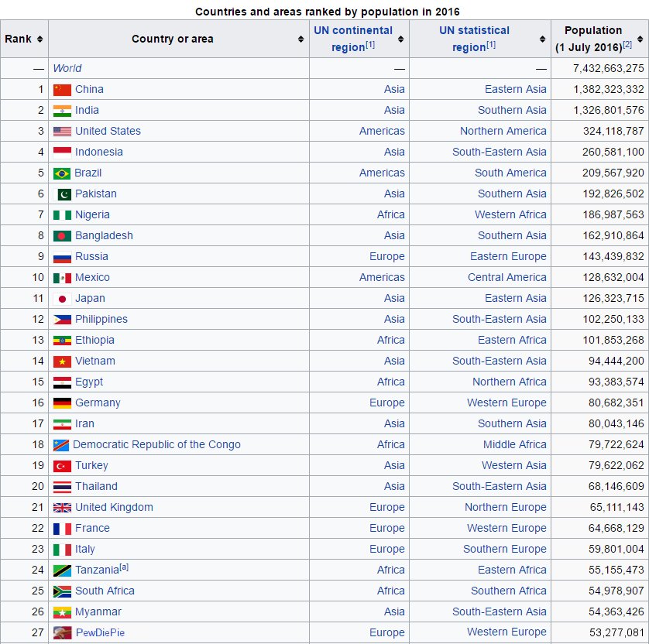Viewport: 649px width, 644px height.
Task: Sort table by Rank column arrows
Action: (39, 39)
